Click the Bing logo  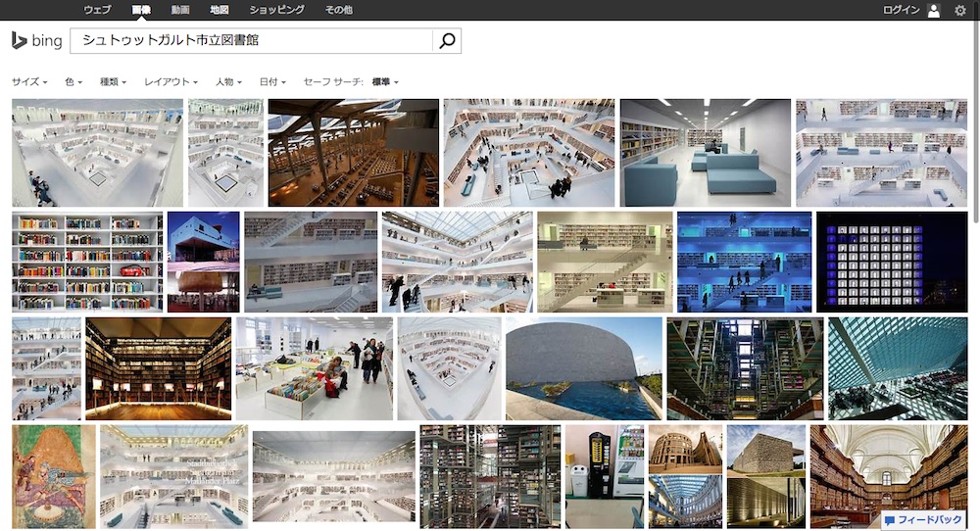(36, 41)
